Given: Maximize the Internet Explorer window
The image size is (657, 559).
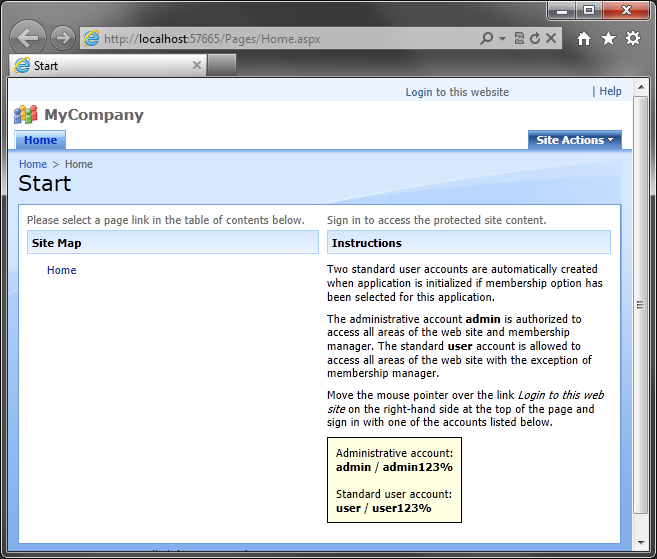Looking at the screenshot, I should pos(589,11).
